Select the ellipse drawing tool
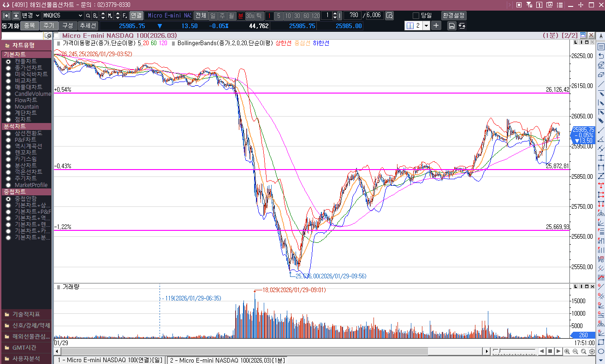The image size is (605, 364). pyautogui.click(x=601, y=351)
